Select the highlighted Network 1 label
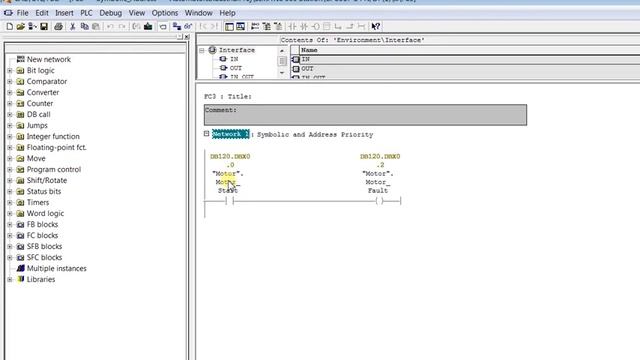The image size is (640, 360). 231,134
